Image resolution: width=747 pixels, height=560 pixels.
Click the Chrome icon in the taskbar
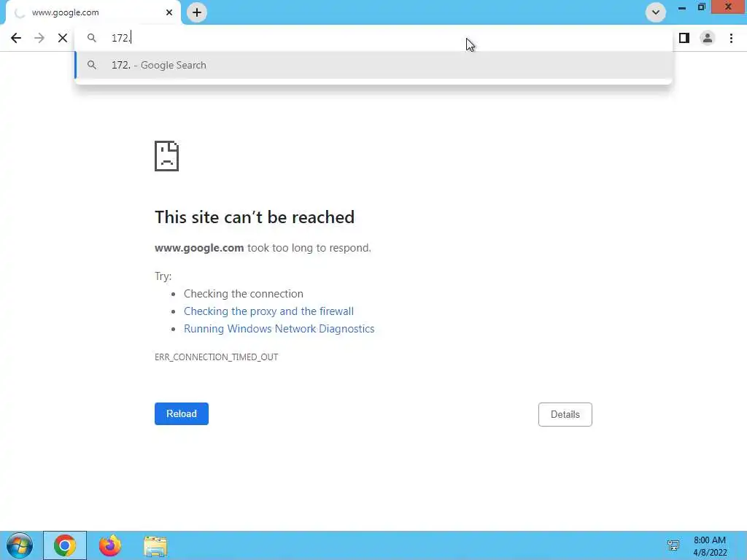pyautogui.click(x=65, y=545)
